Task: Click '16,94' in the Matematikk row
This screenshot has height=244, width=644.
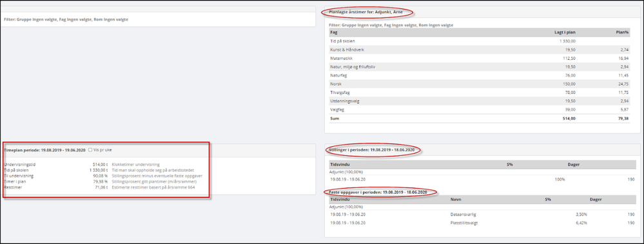Action: pyautogui.click(x=624, y=58)
